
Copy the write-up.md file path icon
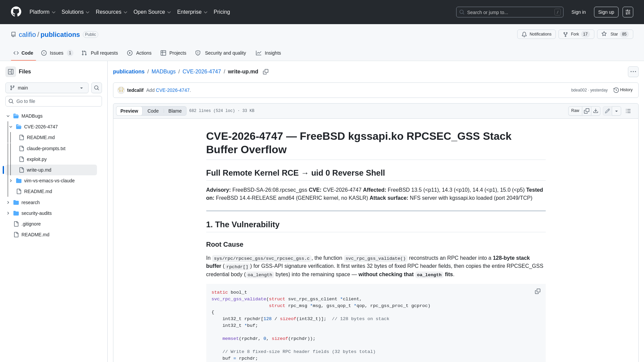click(266, 72)
